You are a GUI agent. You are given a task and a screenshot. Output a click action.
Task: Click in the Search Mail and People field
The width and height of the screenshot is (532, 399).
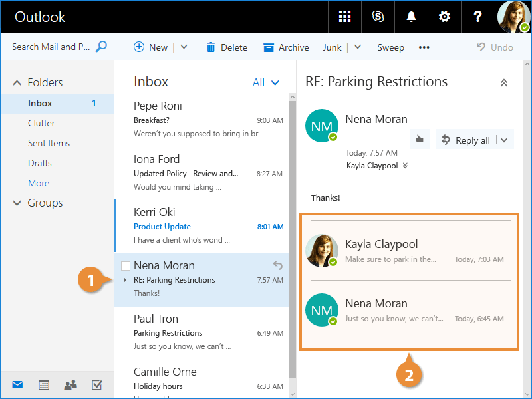pos(52,47)
